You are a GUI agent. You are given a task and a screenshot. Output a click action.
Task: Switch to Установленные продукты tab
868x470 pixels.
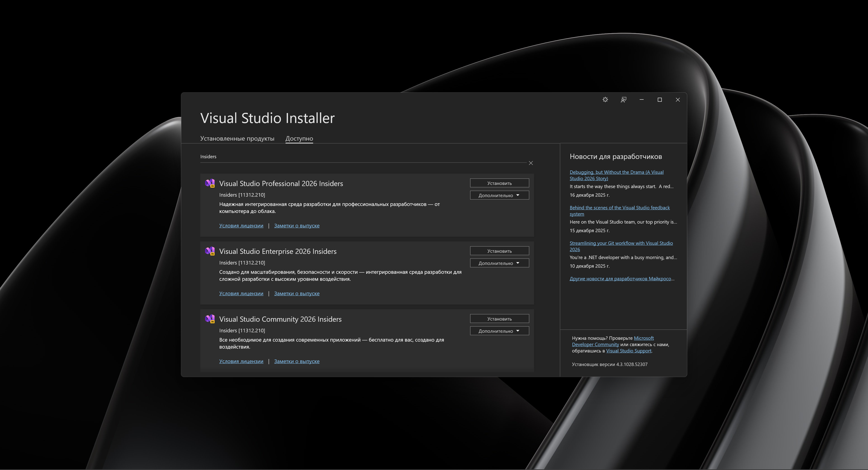pos(237,139)
